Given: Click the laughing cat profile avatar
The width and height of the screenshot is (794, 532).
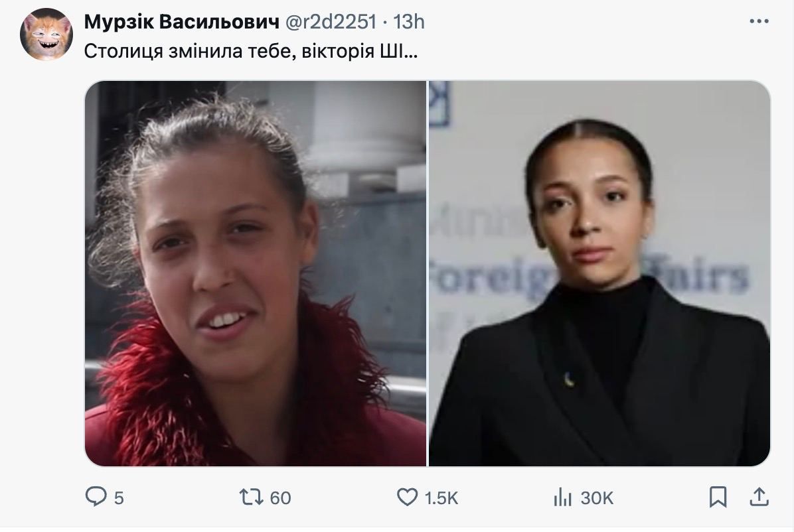Looking at the screenshot, I should click(x=46, y=34).
